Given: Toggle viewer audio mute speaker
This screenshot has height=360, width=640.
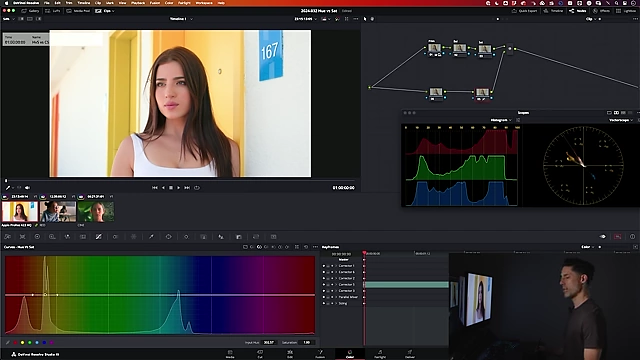Looking at the screenshot, I should click(x=27, y=188).
